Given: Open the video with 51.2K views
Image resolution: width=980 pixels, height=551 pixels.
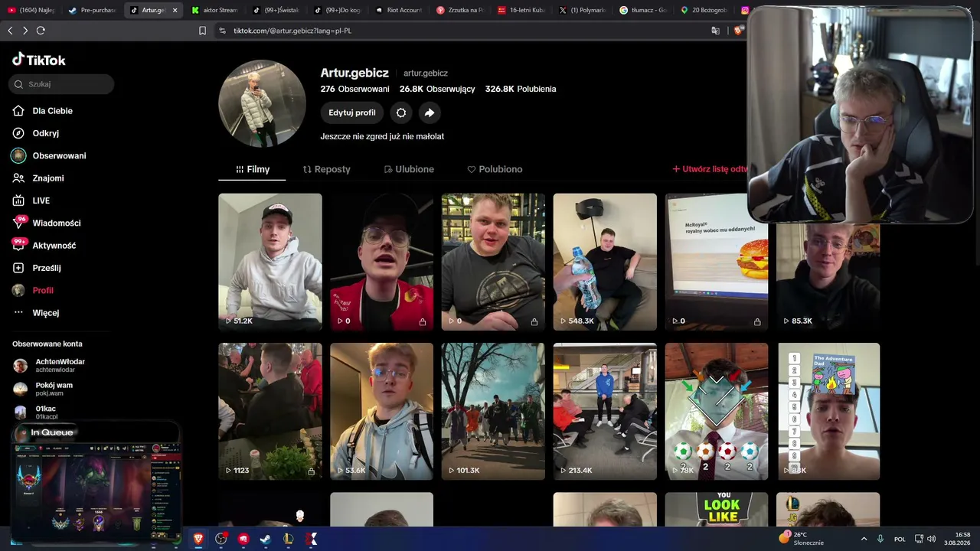Looking at the screenshot, I should [x=270, y=262].
